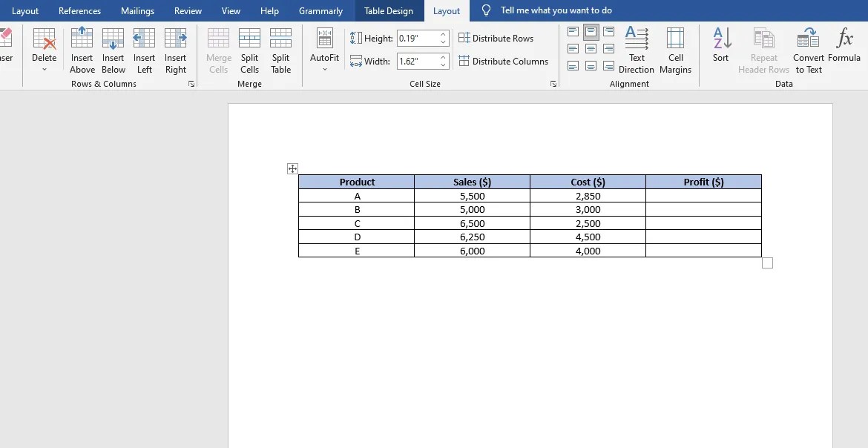The height and width of the screenshot is (448, 868).
Task: Open the Grammarly menu
Action: [320, 10]
